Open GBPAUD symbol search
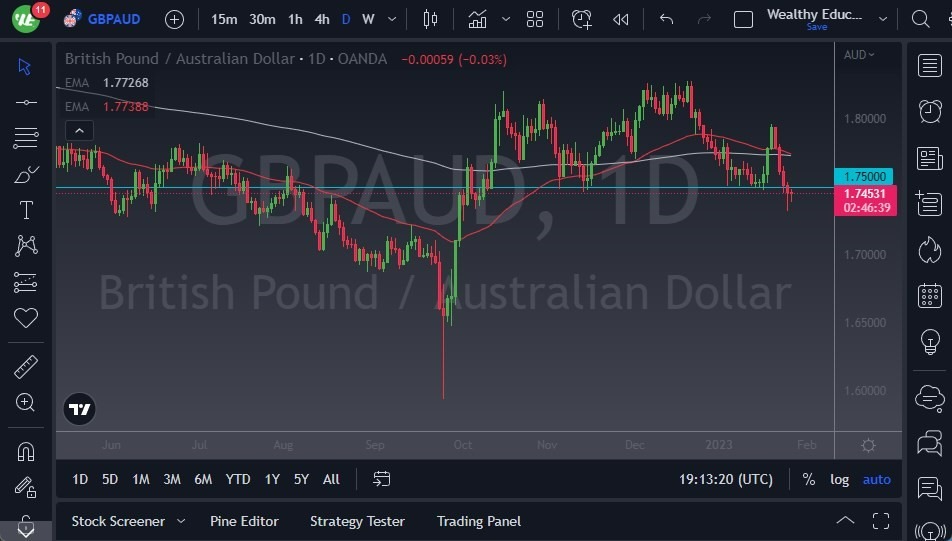The width and height of the screenshot is (952, 541). 103,19
